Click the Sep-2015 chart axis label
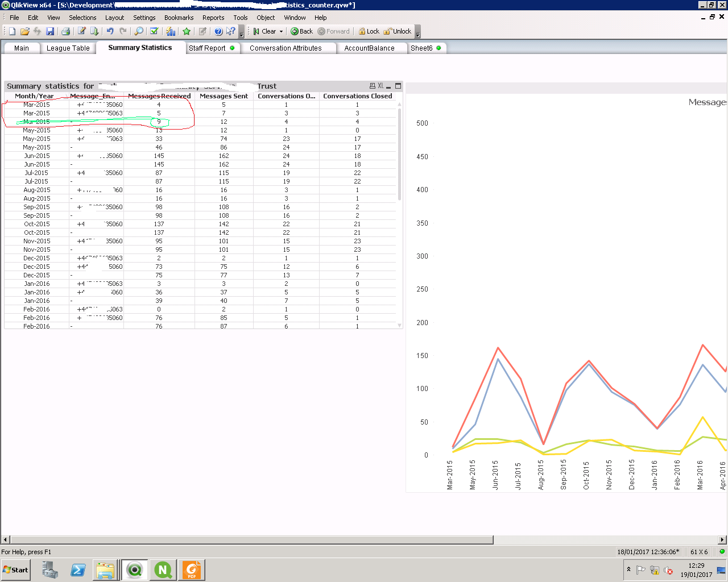 564,475
